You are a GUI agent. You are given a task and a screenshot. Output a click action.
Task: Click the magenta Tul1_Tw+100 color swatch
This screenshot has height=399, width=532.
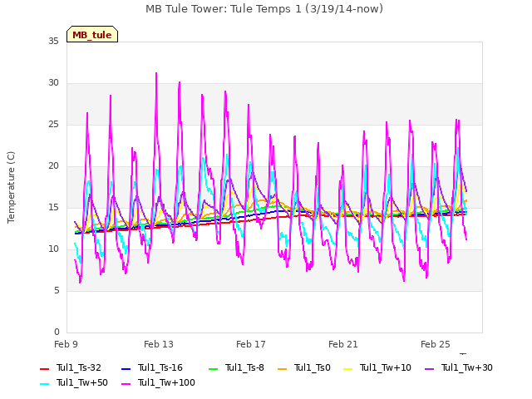coord(126,384)
